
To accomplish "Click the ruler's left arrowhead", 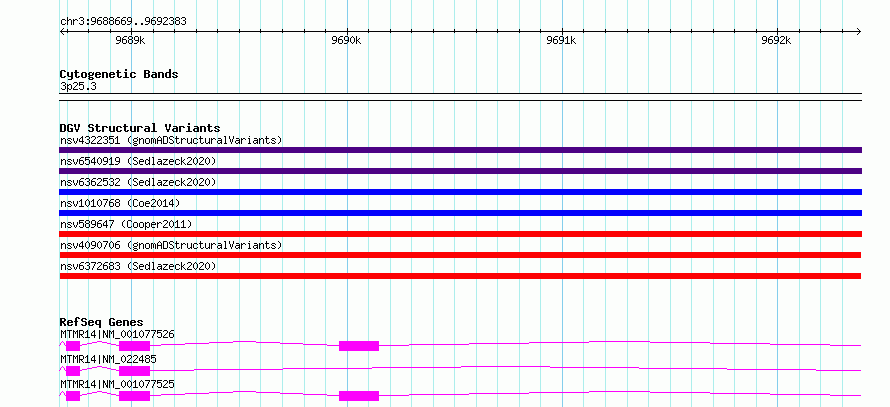I will click(x=62, y=31).
